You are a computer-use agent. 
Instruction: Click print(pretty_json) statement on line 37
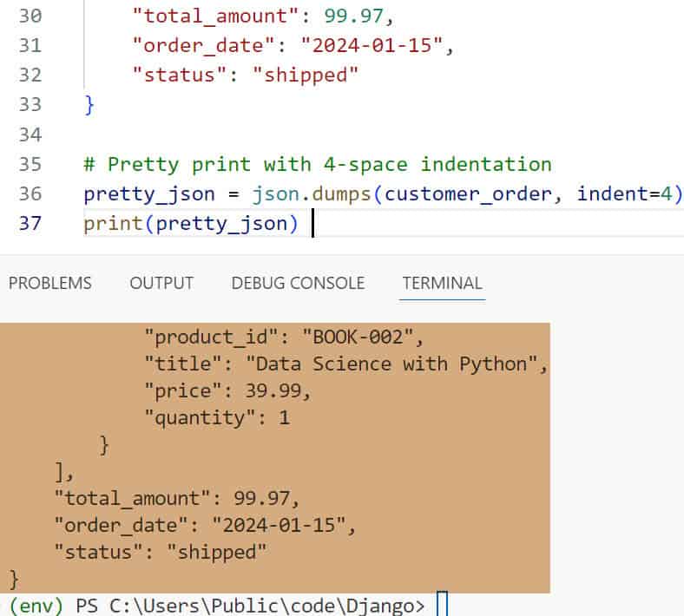click(x=191, y=224)
